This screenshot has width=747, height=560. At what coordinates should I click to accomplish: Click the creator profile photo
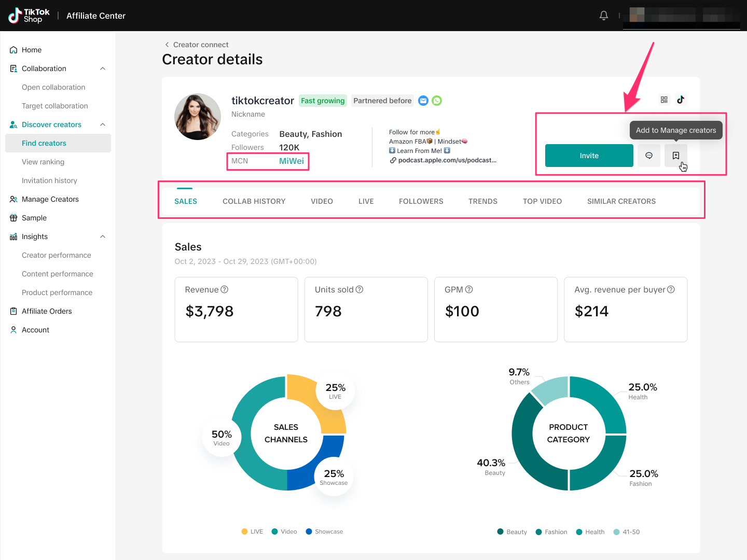coord(198,117)
